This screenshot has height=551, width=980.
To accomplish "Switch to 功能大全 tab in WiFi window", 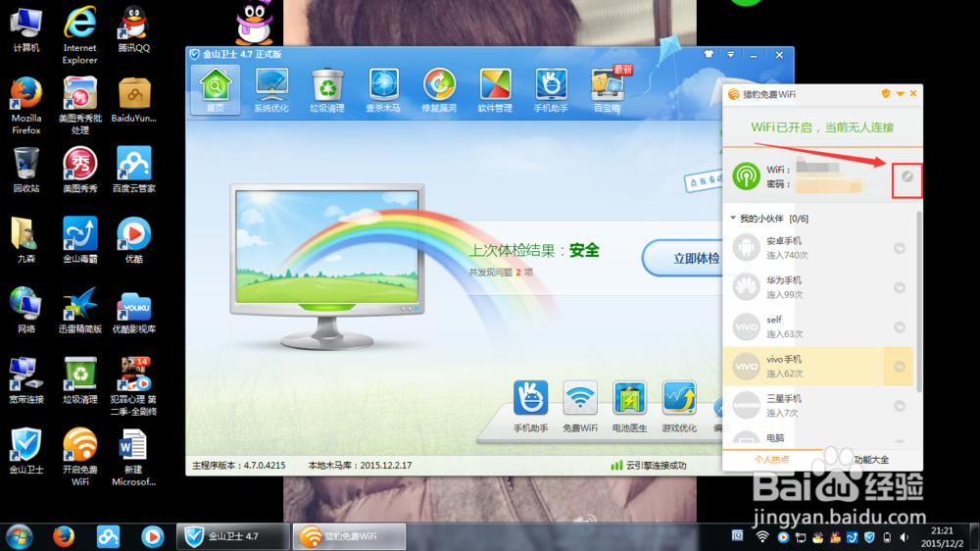I will (871, 460).
